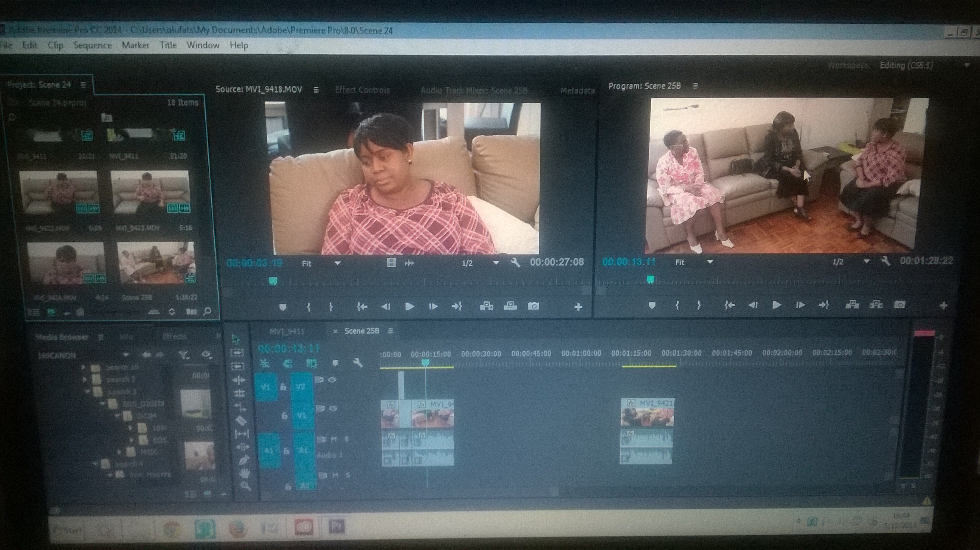The width and height of the screenshot is (980, 550).
Task: Toggle Snap magnet in timeline
Action: 288,364
